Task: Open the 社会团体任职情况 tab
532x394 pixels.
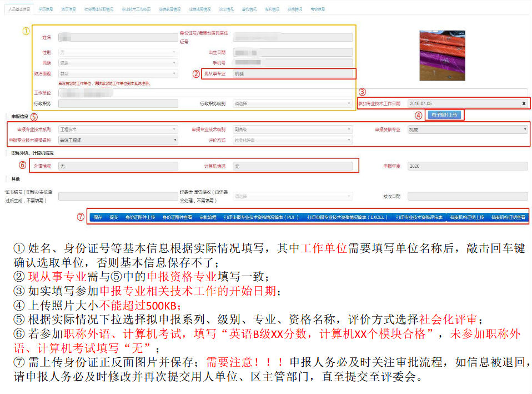Action: point(99,9)
